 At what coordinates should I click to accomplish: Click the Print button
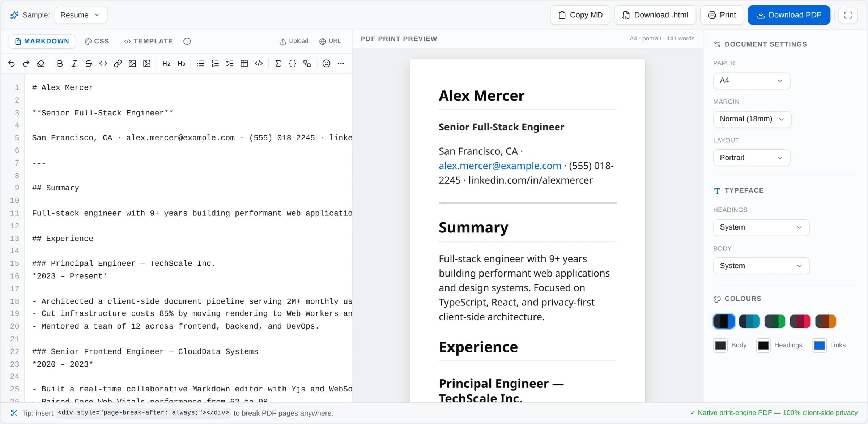[722, 15]
